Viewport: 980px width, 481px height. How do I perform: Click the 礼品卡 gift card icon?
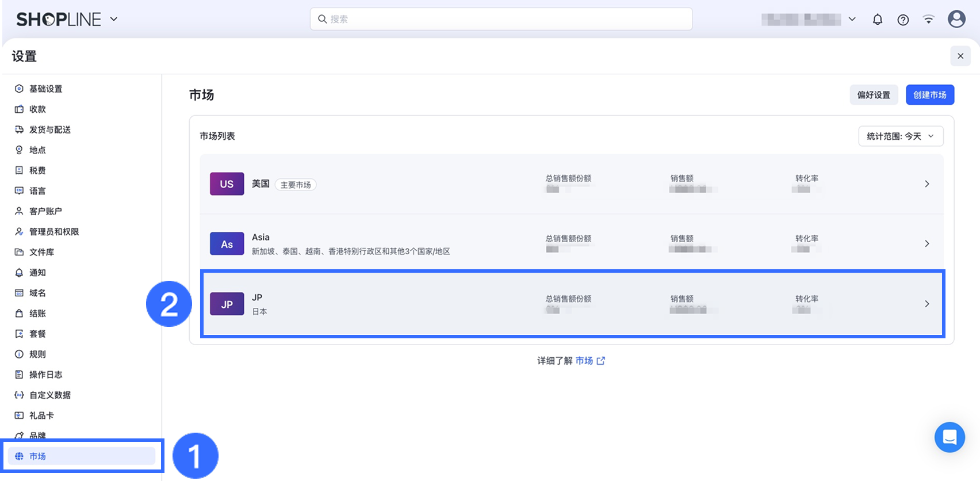19,415
